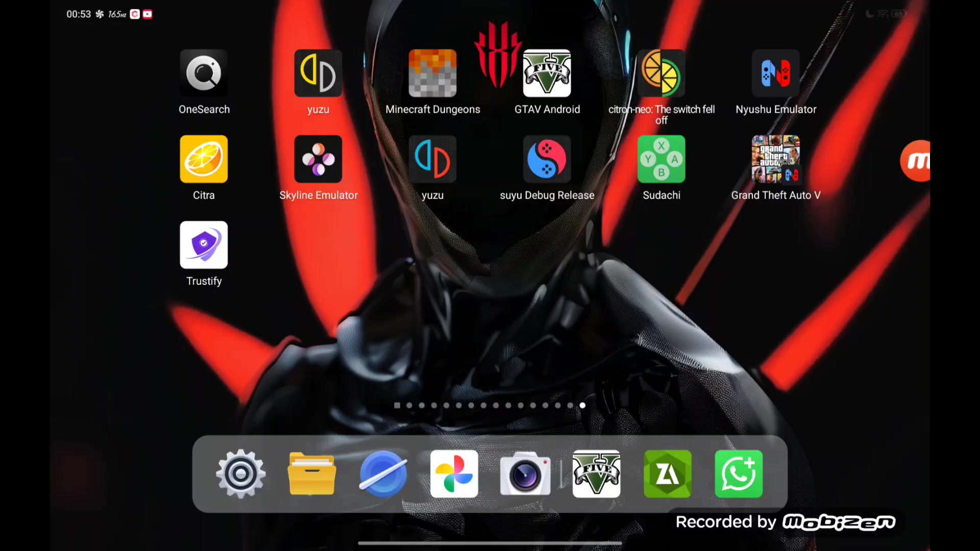Open the citron-neo emulator app
The height and width of the screenshot is (551, 980).
pyautogui.click(x=661, y=73)
